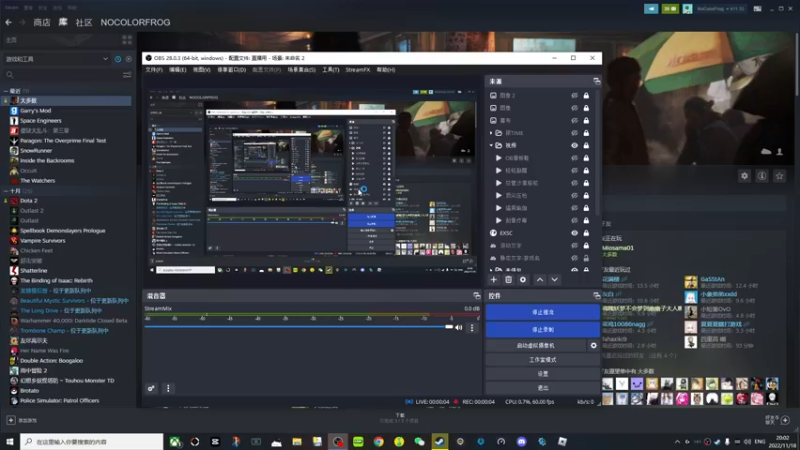Click Steam back arrow navigation
Image resolution: width=800 pixels, height=450 pixels.
[x=8, y=22]
